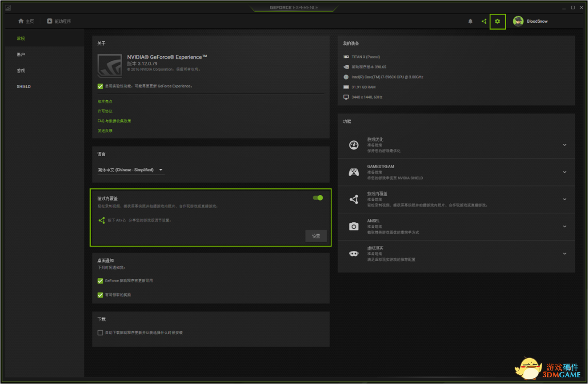Click the share icon beside the Alt+Z hint
This screenshot has width=588, height=384.
click(101, 220)
